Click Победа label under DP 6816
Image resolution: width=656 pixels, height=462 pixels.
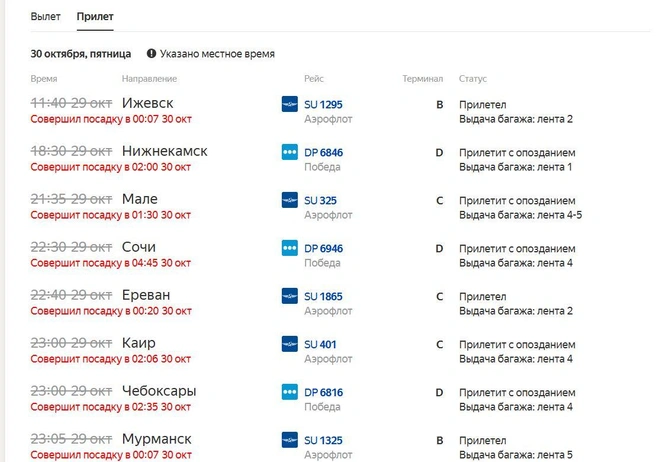[x=322, y=407]
